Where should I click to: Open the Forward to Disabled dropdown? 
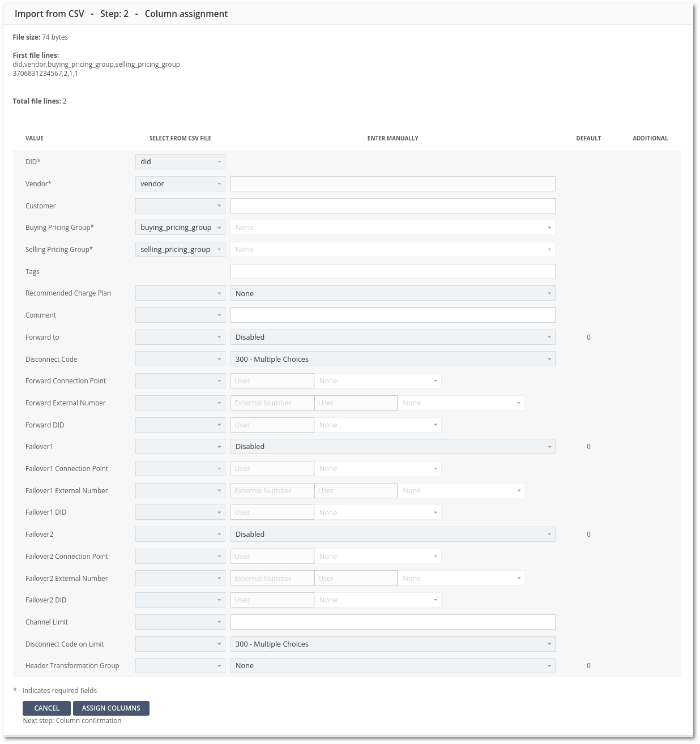[x=392, y=337]
